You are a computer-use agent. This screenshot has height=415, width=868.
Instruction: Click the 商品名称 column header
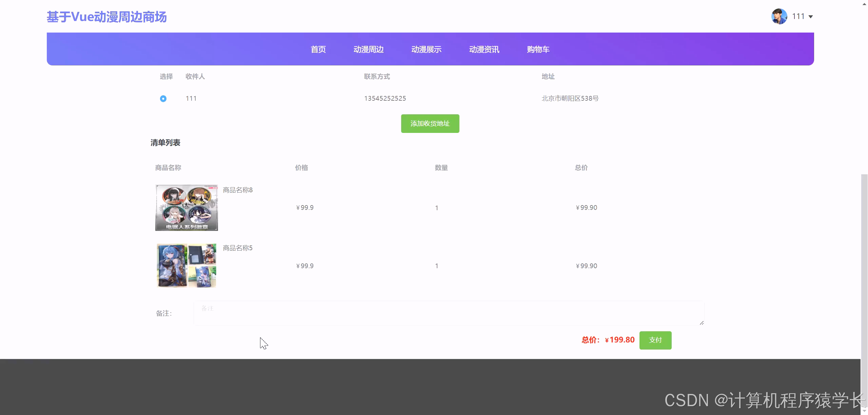(168, 168)
